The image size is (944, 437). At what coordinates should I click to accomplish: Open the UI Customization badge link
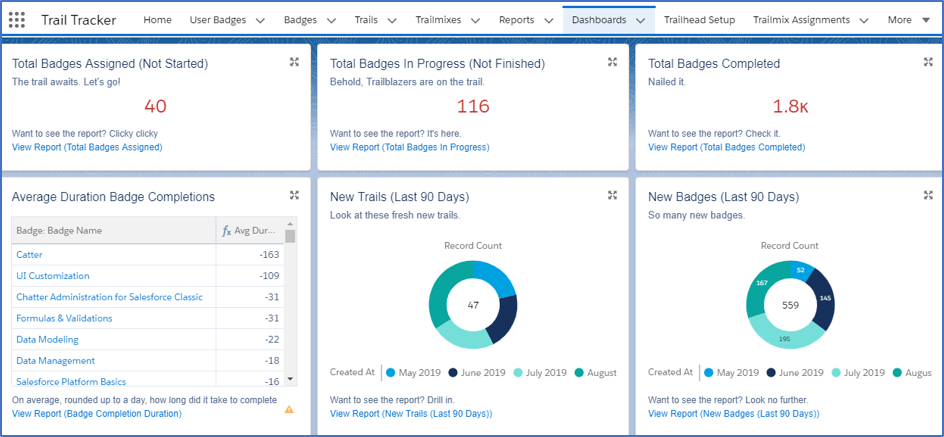pyautogui.click(x=53, y=276)
